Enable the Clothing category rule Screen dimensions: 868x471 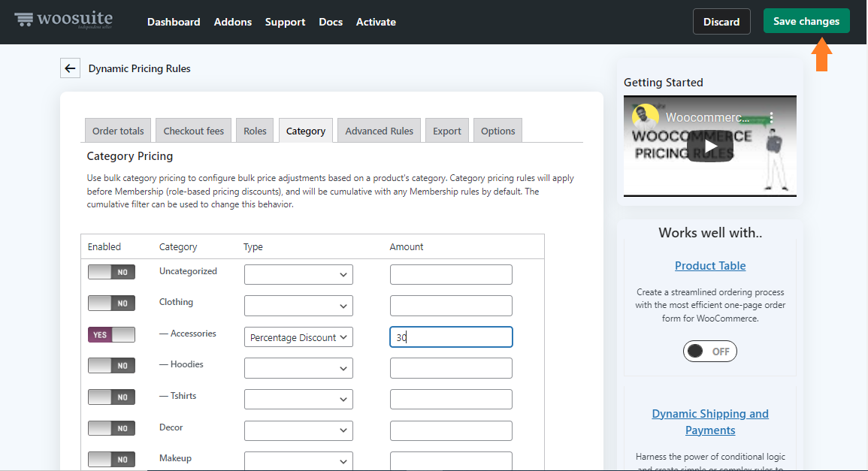[111, 303]
